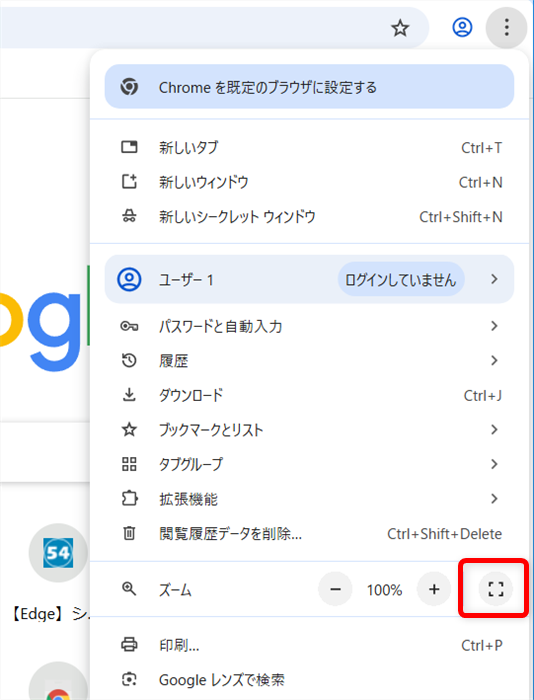Expand the パスワードと自動入力 chevron

(x=494, y=326)
